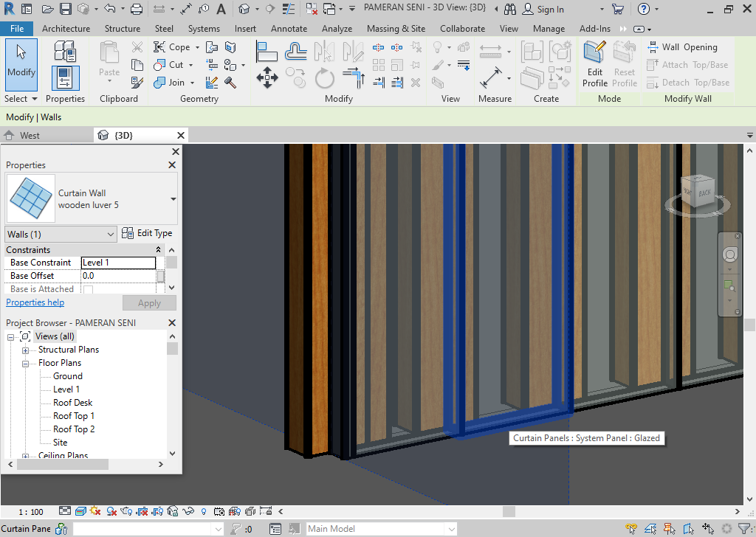Click Edit Profile in the Mode panel
Viewport: 756px width, 537px height.
(x=594, y=65)
